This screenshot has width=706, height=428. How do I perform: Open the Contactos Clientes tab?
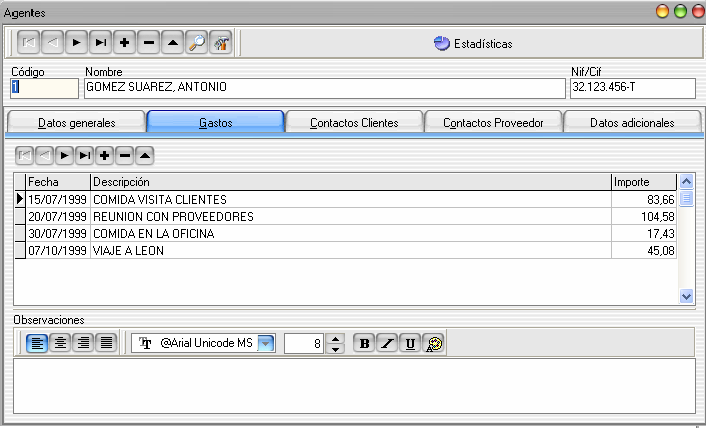point(354,123)
